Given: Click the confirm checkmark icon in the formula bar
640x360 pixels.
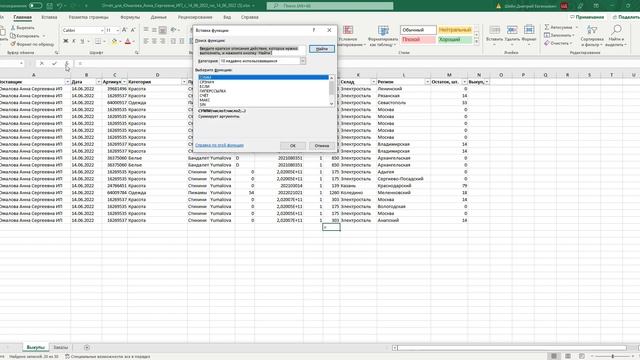Looking at the screenshot, I should (54, 63).
